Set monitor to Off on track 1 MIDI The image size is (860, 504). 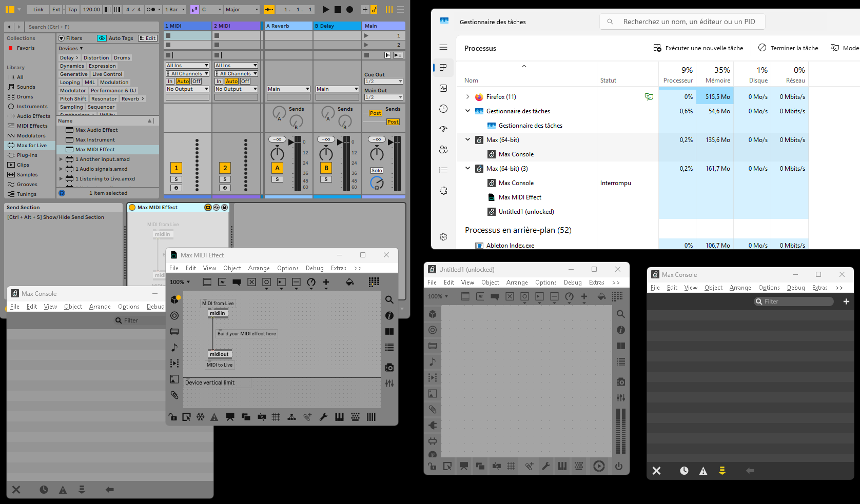(x=197, y=81)
